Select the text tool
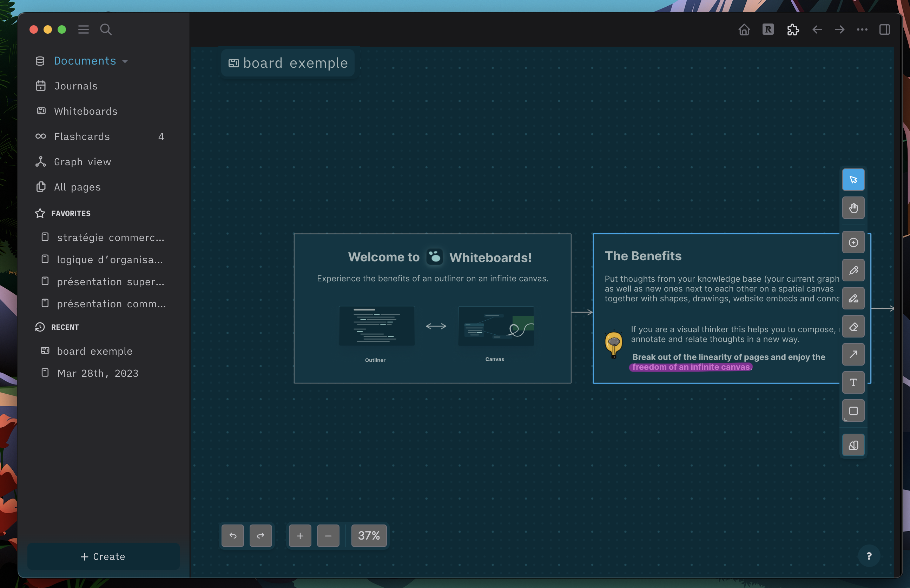The width and height of the screenshot is (910, 588). pyautogui.click(x=853, y=382)
